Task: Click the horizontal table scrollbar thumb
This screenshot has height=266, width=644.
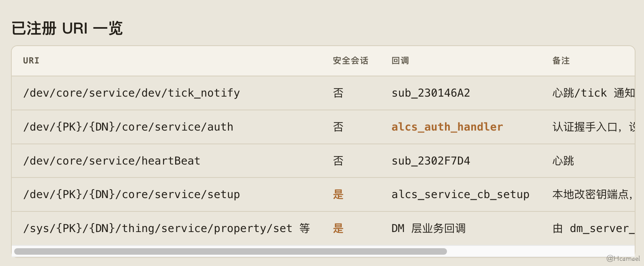Action: (231, 251)
